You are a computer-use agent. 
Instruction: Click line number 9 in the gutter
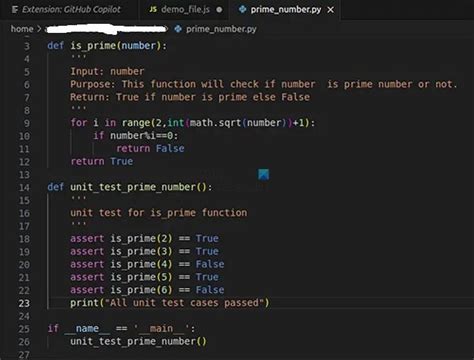coord(27,123)
